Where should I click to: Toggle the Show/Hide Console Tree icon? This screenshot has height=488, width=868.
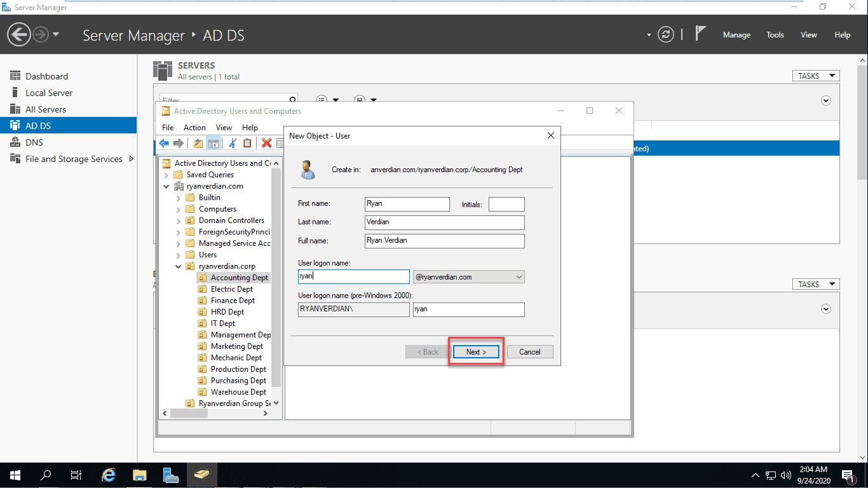pyautogui.click(x=213, y=144)
